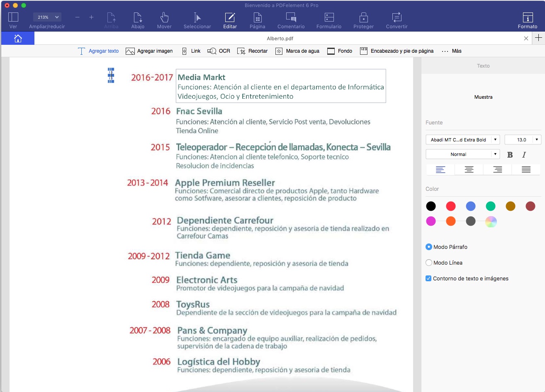This screenshot has height=392, width=545.
Task: Open the font family dropdown
Action: [463, 140]
